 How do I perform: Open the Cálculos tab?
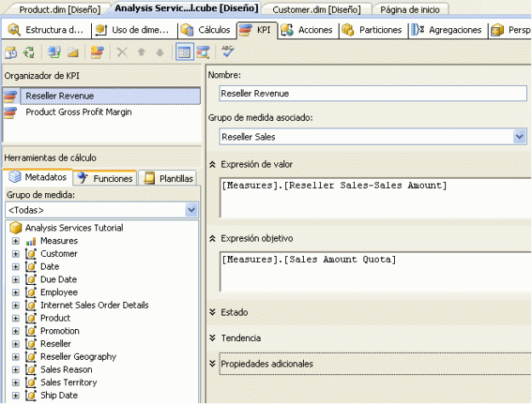point(206,30)
